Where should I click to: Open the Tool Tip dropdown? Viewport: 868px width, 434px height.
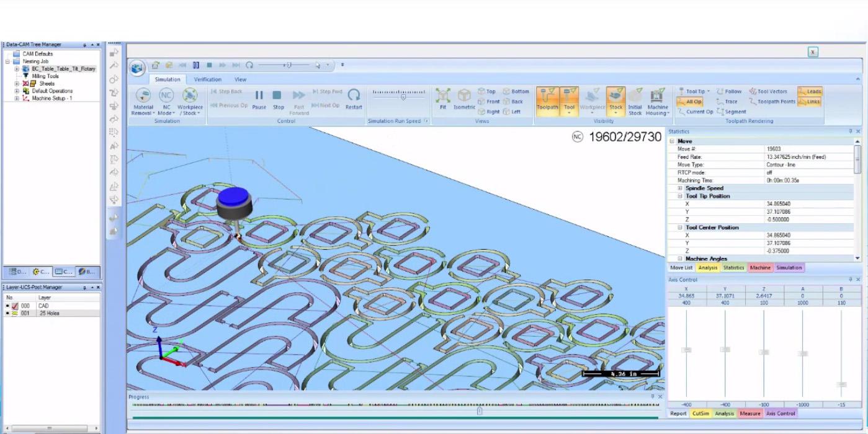[x=694, y=91]
